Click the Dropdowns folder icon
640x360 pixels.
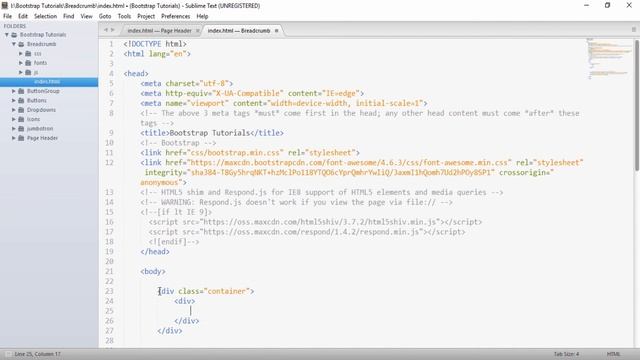21,110
